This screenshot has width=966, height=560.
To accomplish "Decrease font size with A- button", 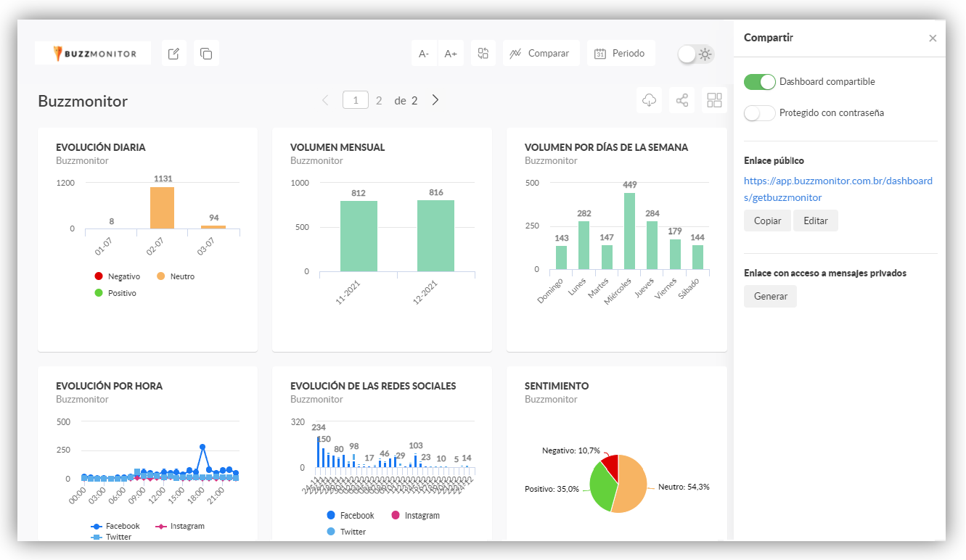I will pyautogui.click(x=424, y=54).
